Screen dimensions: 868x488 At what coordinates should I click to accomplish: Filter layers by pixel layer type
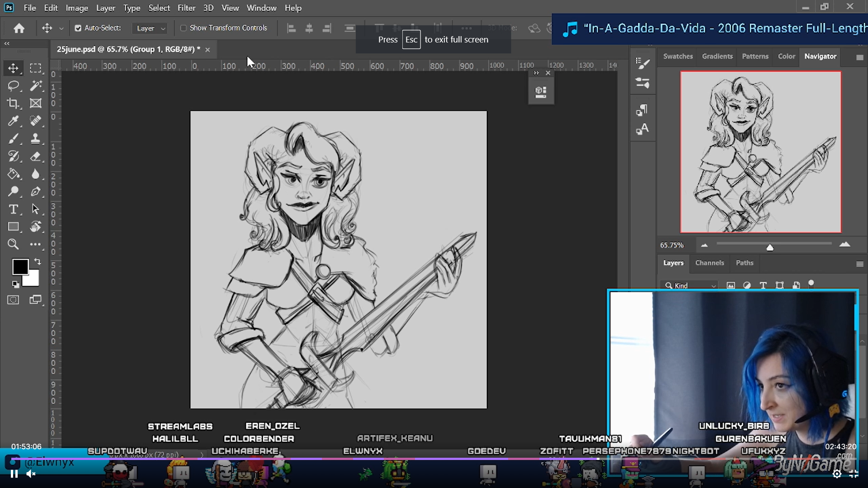coord(731,285)
